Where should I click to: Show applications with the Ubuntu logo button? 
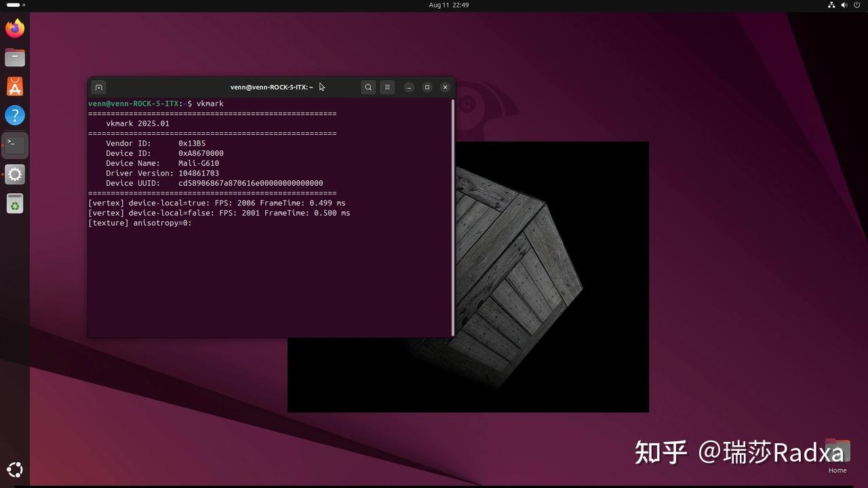15,469
